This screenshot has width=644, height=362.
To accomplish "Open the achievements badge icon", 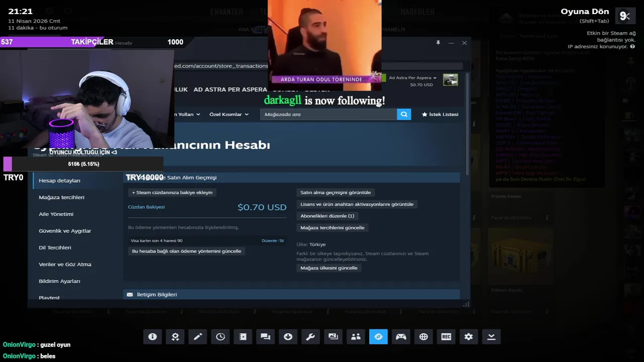I will pyautogui.click(x=175, y=337).
